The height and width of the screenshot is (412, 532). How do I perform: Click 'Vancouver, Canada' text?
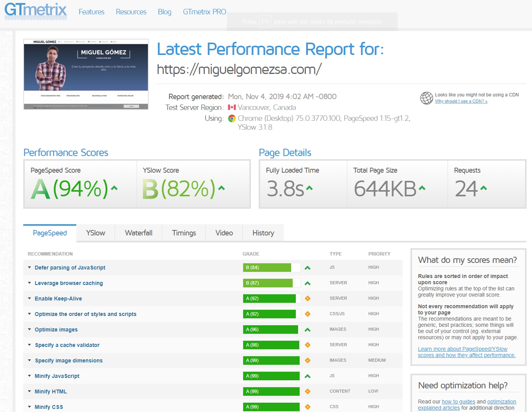pos(267,107)
